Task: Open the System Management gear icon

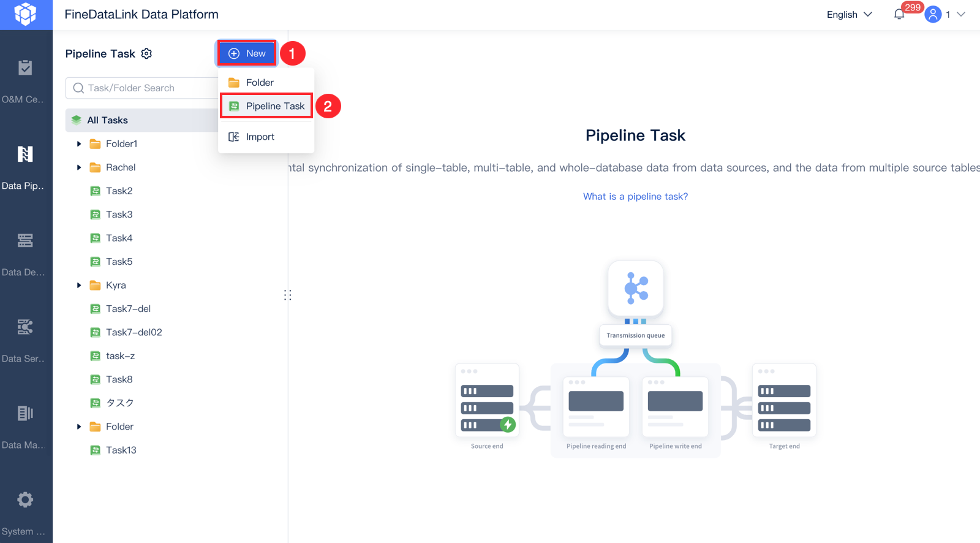Action: (x=25, y=499)
